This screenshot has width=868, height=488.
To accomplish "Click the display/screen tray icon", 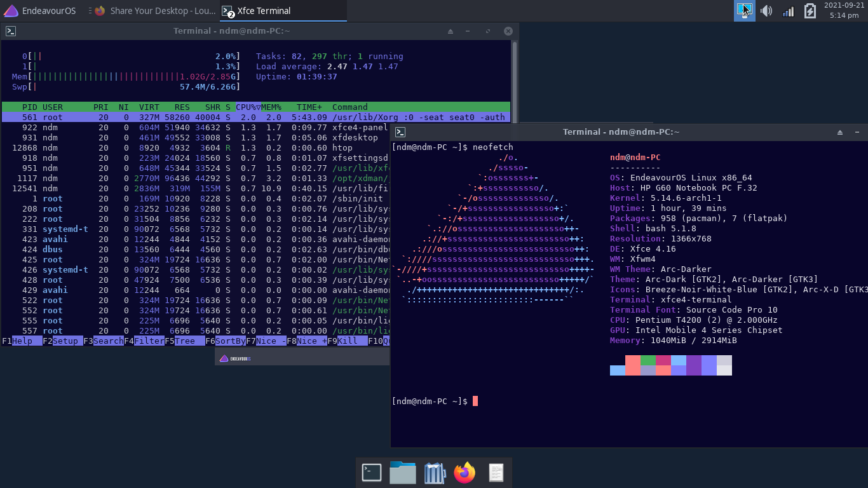I will coord(744,11).
